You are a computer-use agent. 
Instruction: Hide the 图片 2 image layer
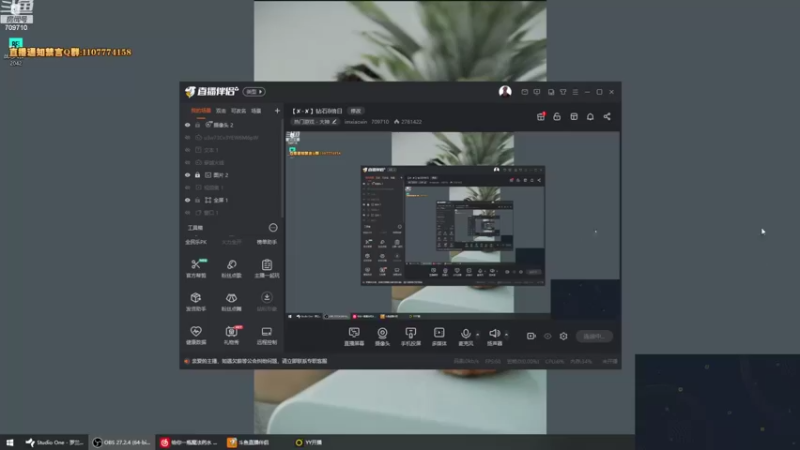tap(187, 175)
